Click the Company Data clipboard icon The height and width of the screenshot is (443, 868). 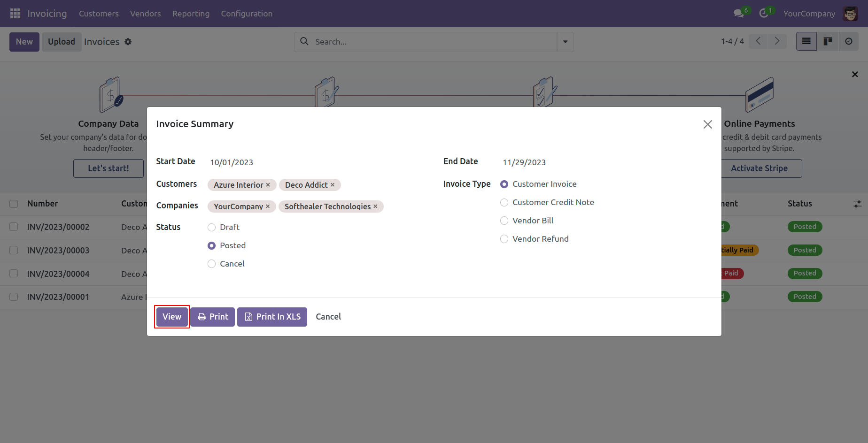(x=111, y=95)
